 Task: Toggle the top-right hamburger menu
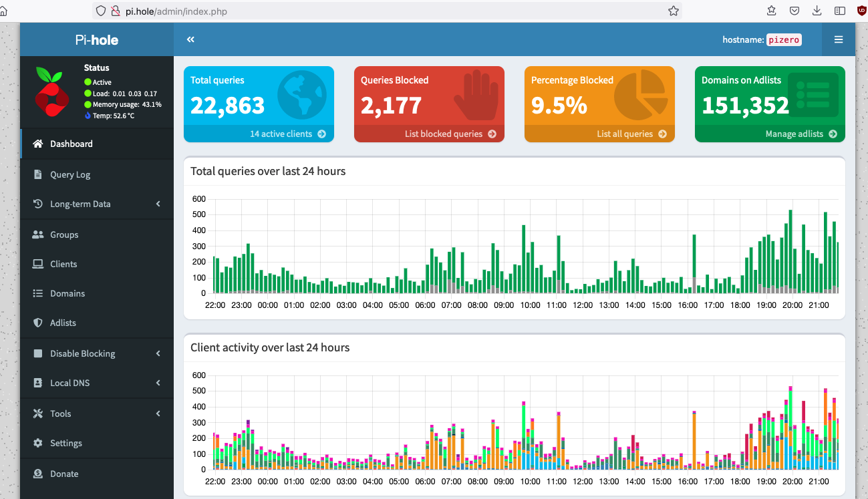tap(838, 39)
